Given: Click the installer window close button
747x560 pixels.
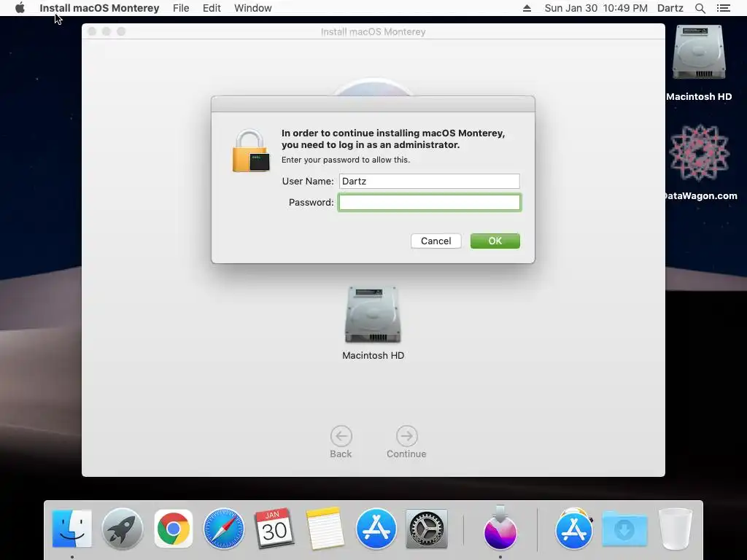Looking at the screenshot, I should point(93,31).
